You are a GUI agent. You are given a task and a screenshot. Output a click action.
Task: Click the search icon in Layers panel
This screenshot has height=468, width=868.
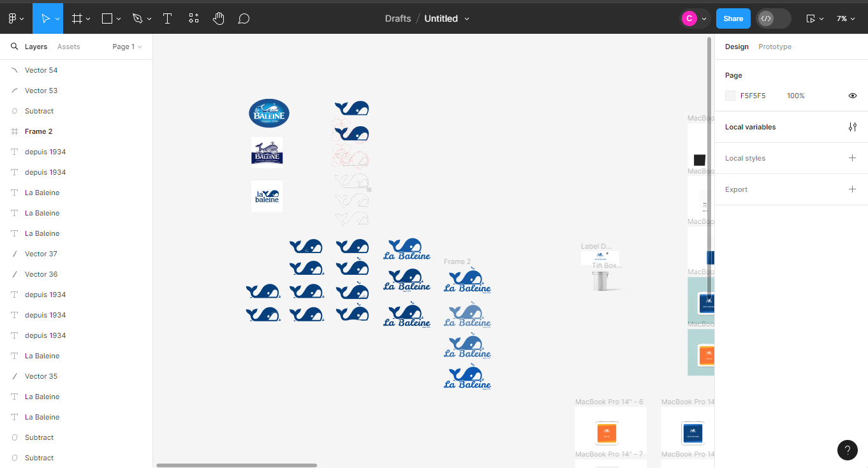click(x=14, y=47)
